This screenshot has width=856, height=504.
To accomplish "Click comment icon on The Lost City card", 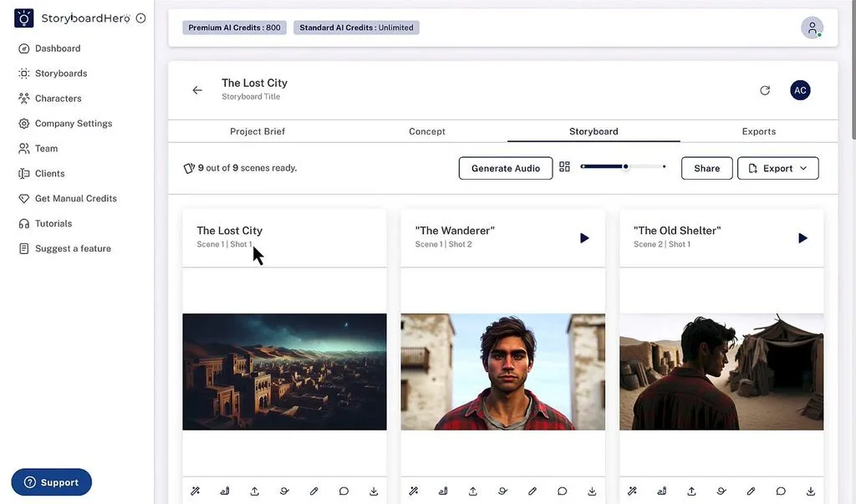I will pos(344,491).
